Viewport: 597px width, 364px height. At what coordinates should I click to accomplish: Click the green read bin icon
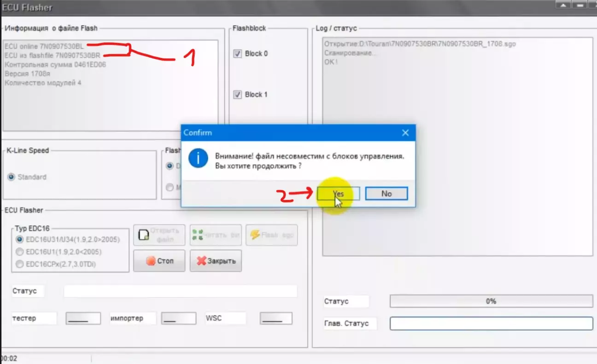click(198, 235)
